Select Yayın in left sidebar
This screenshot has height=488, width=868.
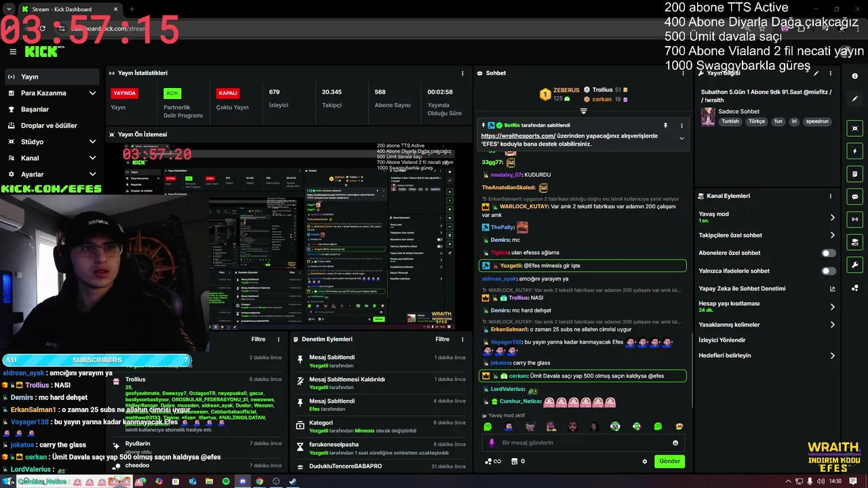pyautogui.click(x=52, y=77)
